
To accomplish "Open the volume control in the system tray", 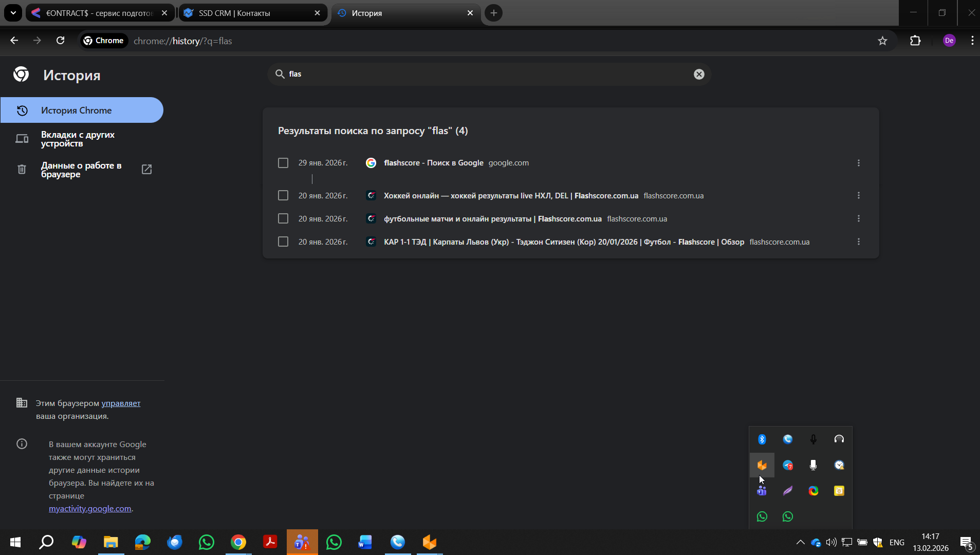I will (831, 542).
